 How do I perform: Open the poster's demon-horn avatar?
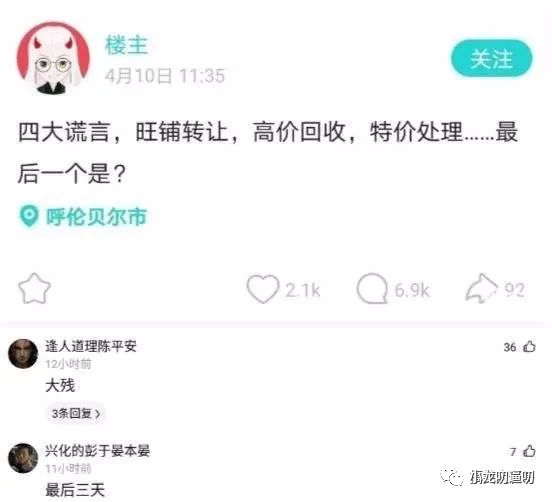click(x=53, y=58)
